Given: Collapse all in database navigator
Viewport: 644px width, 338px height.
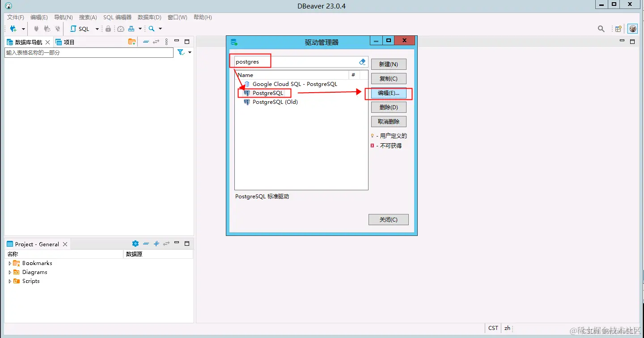Looking at the screenshot, I should click(x=146, y=42).
